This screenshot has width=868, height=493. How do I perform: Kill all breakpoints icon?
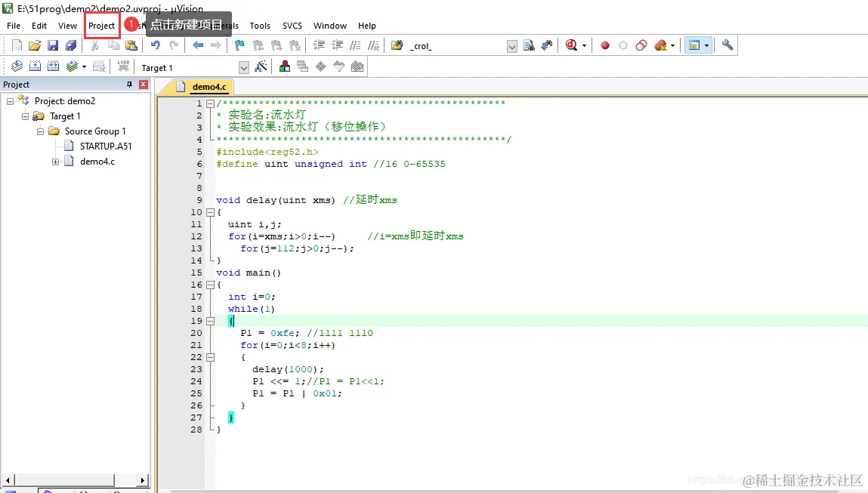(659, 45)
